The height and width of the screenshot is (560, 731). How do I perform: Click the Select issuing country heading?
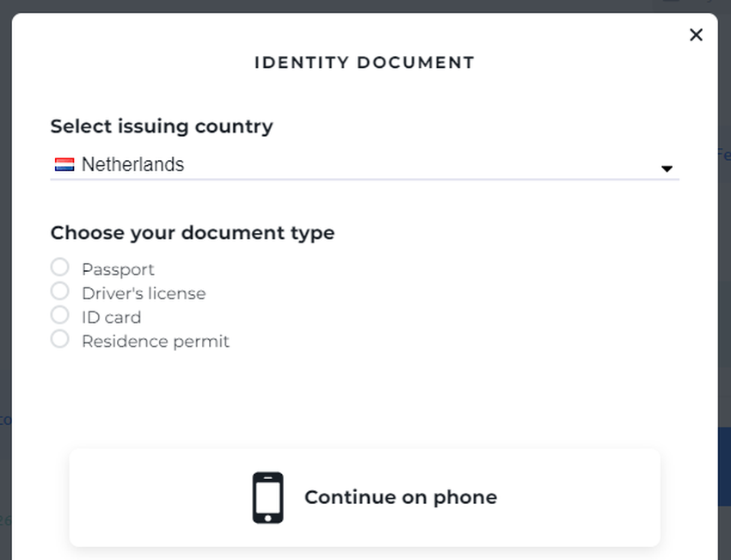162,126
